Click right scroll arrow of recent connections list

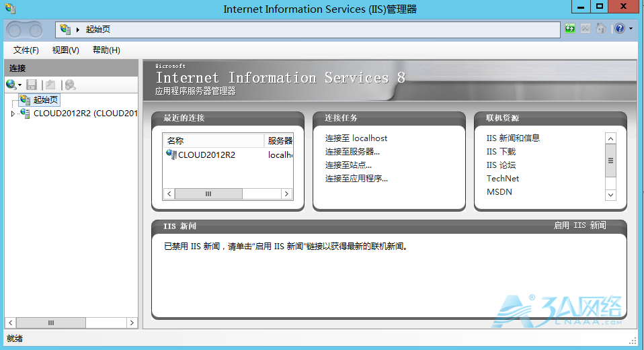(x=286, y=193)
